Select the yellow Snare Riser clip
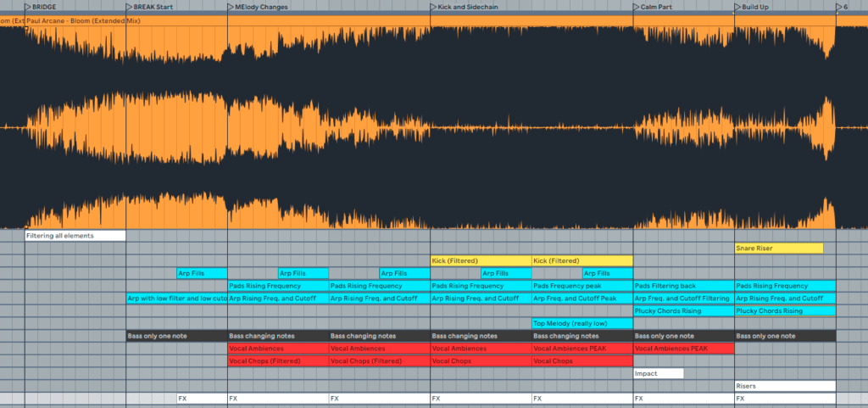 tap(778, 249)
